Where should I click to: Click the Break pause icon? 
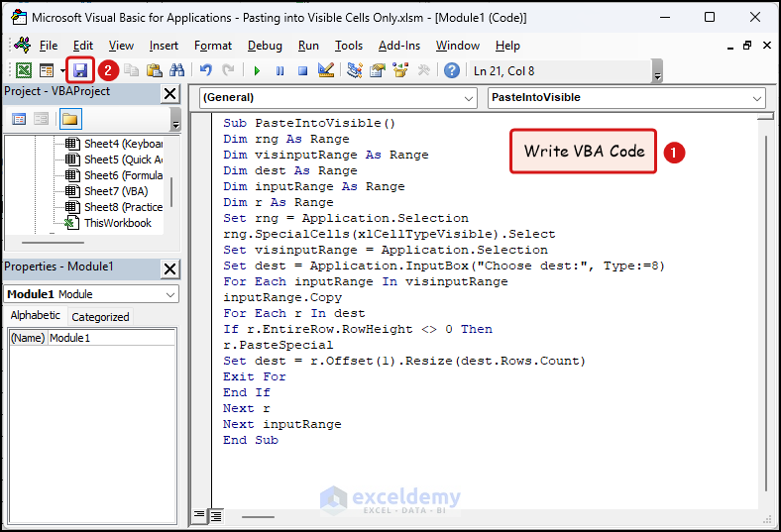tap(279, 70)
